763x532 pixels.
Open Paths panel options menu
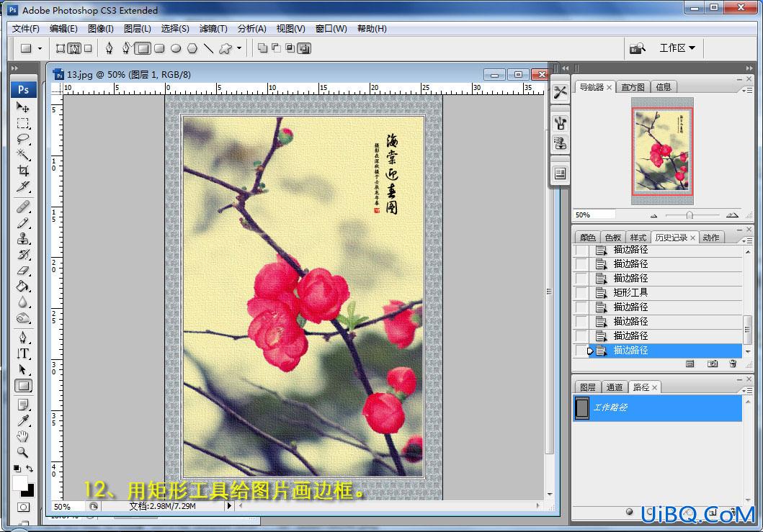(747, 390)
